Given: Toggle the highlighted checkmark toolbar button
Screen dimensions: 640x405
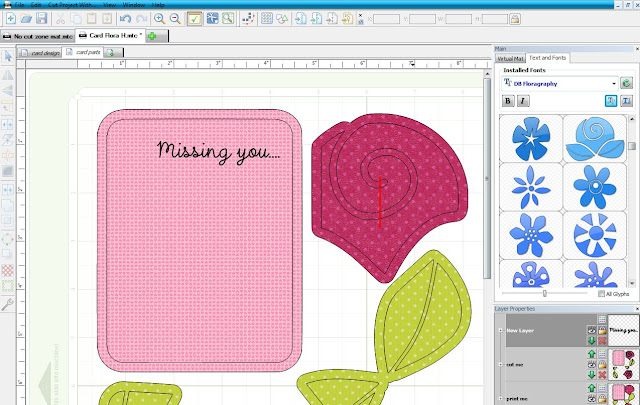Looking at the screenshot, I should tap(194, 18).
